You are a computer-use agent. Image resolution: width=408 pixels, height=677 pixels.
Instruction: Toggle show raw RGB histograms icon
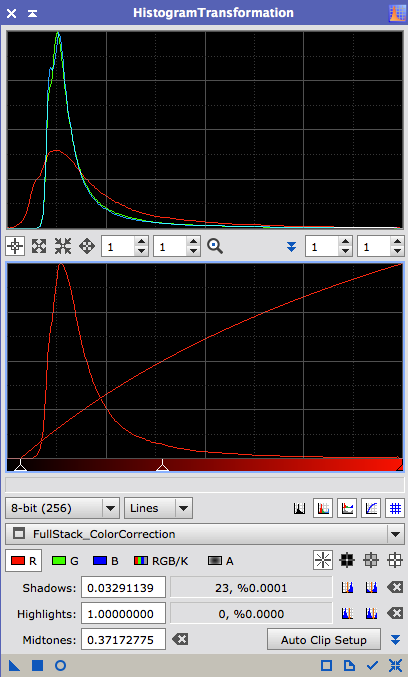[x=323, y=508]
